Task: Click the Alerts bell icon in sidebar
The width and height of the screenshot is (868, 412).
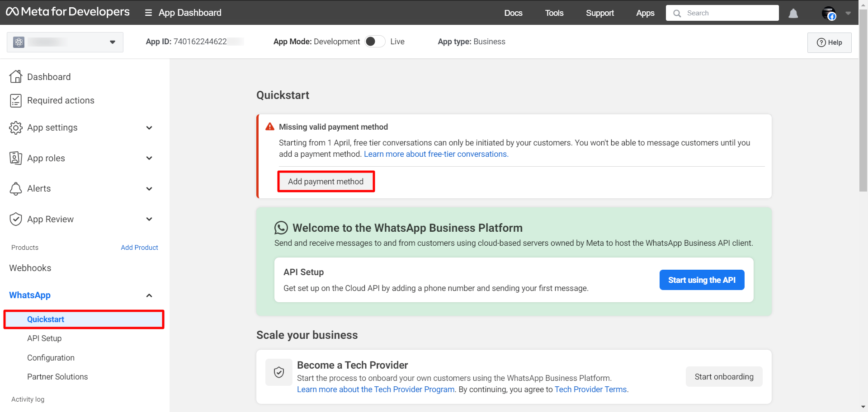Action: pos(16,189)
